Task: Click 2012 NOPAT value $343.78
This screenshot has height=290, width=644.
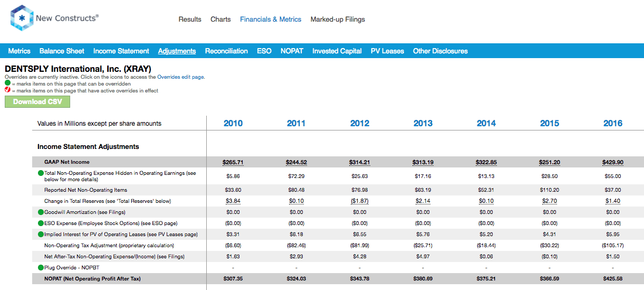Action: pos(360,278)
